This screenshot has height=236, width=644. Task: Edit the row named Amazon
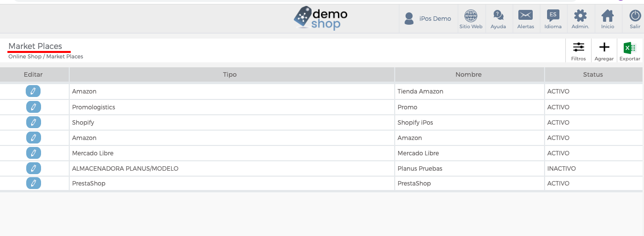[x=33, y=138]
